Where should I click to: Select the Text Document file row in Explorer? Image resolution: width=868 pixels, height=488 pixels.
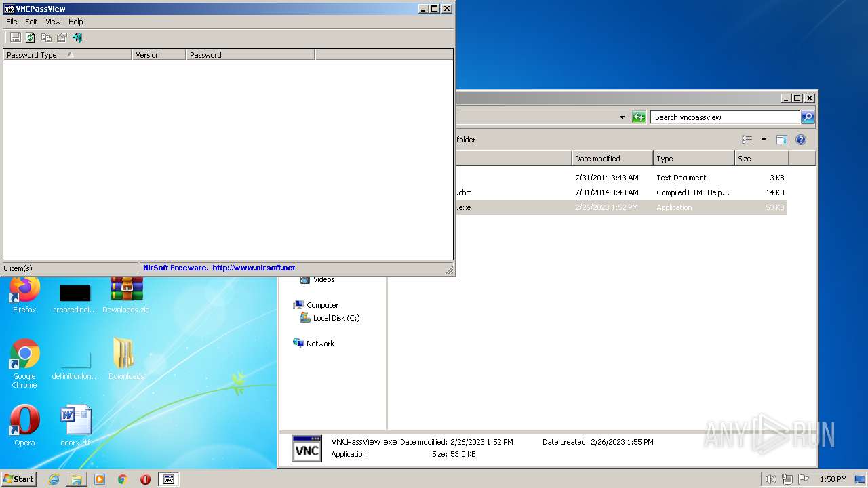(x=621, y=178)
